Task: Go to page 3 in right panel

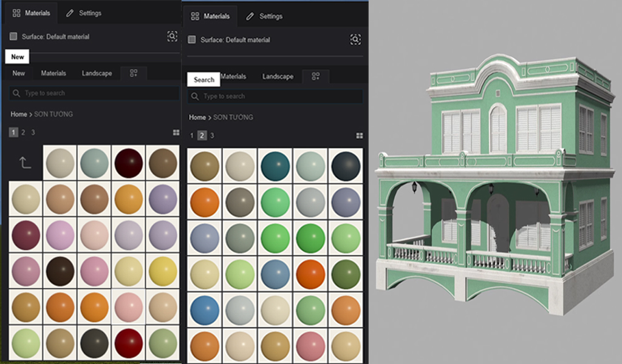Action: (212, 135)
